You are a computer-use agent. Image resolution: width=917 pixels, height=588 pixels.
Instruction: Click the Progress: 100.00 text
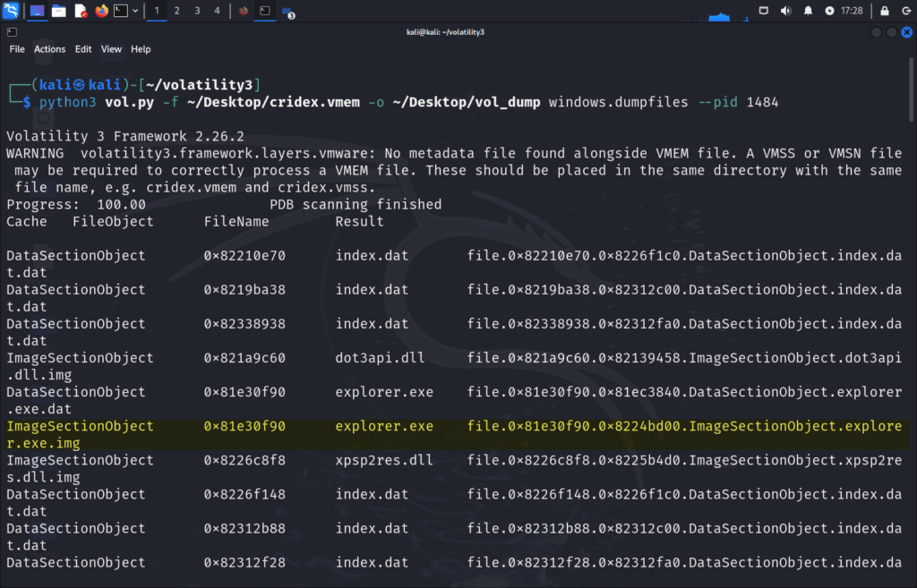point(76,205)
